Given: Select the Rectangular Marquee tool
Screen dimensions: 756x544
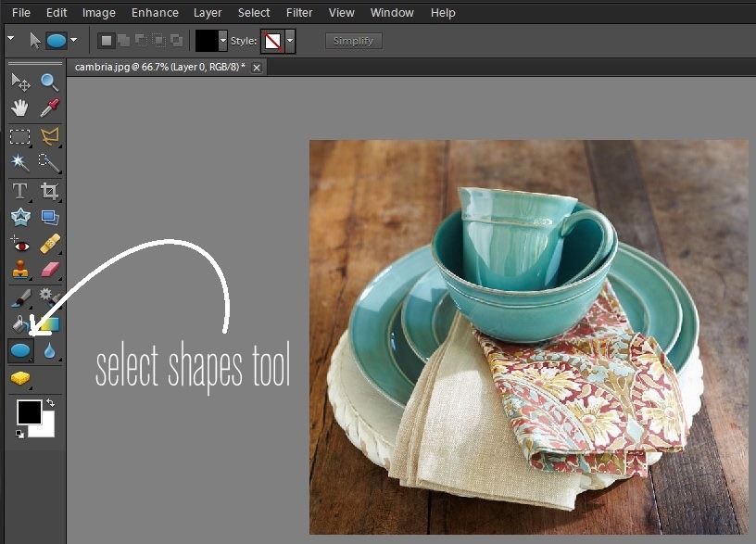Looking at the screenshot, I should (x=19, y=136).
